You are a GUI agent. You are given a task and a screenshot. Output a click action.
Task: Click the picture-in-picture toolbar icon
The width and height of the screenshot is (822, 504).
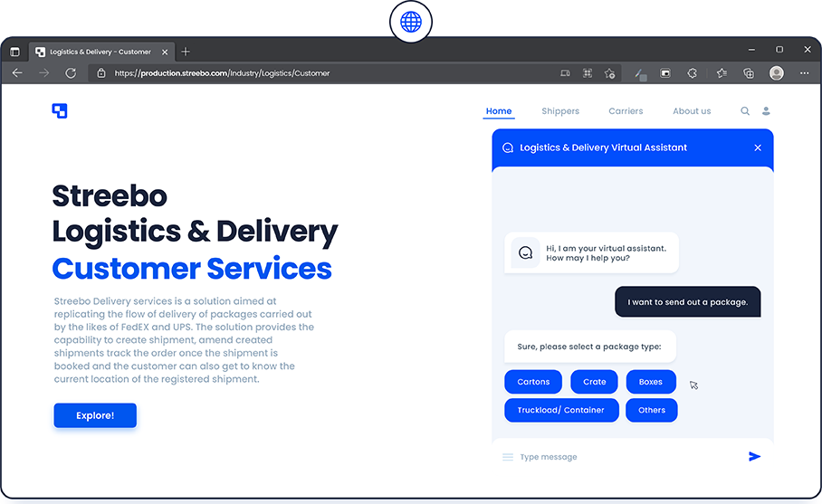coord(665,73)
